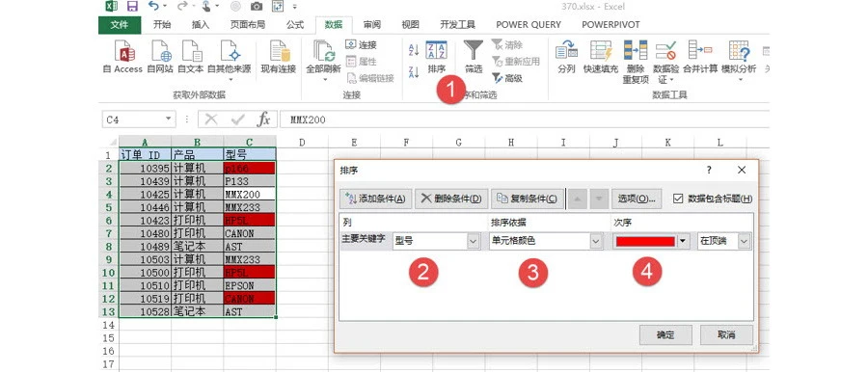Open the 在顶端 position dropdown
The width and height of the screenshot is (868, 372).
[744, 241]
